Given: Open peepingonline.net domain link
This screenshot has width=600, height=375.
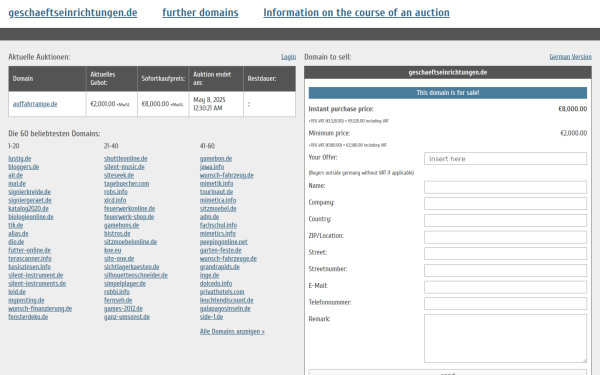Looking at the screenshot, I should click(223, 242).
